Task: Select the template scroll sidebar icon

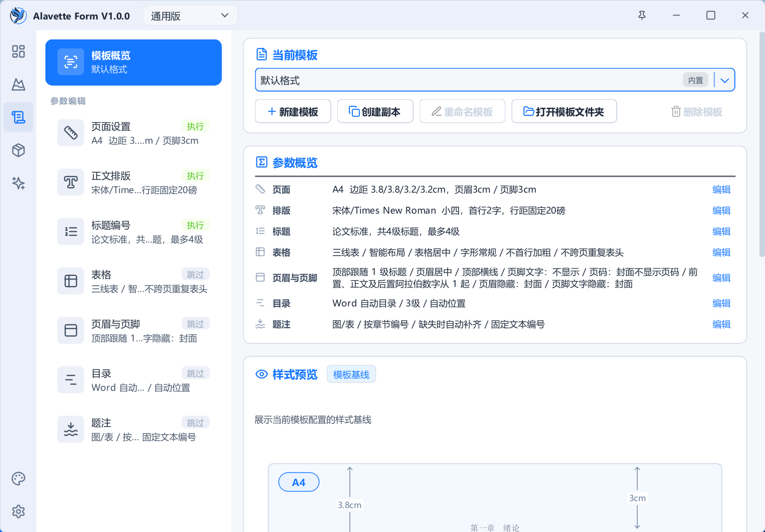Action: tap(18, 117)
